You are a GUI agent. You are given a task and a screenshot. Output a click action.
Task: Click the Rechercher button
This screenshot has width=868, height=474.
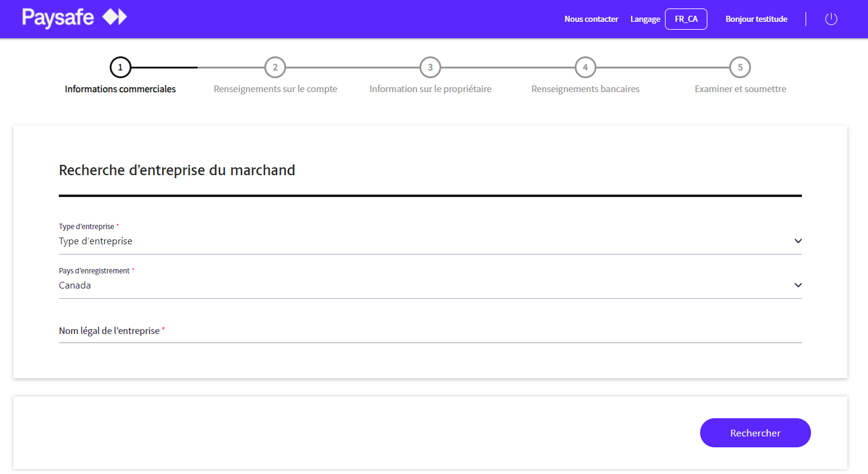click(x=755, y=433)
